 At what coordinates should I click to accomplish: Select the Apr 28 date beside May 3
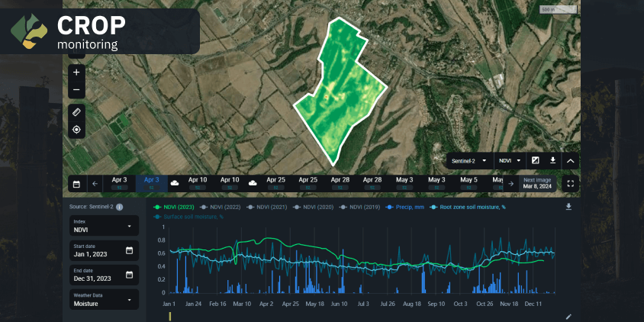pos(372,183)
